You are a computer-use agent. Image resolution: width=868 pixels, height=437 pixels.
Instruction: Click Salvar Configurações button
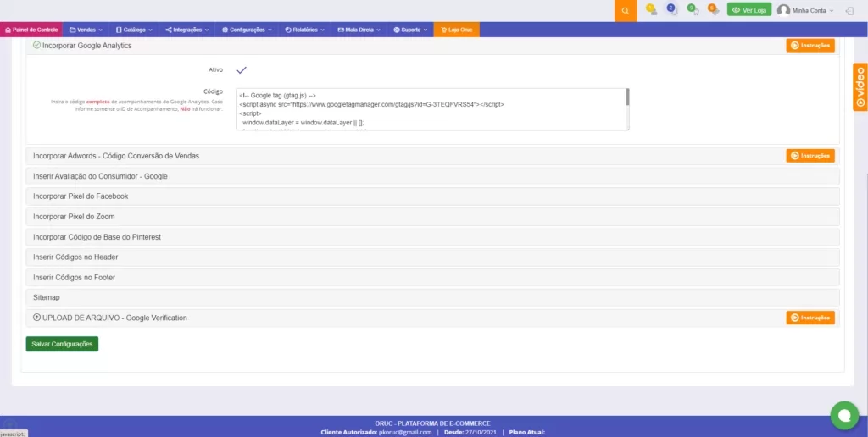pyautogui.click(x=62, y=344)
